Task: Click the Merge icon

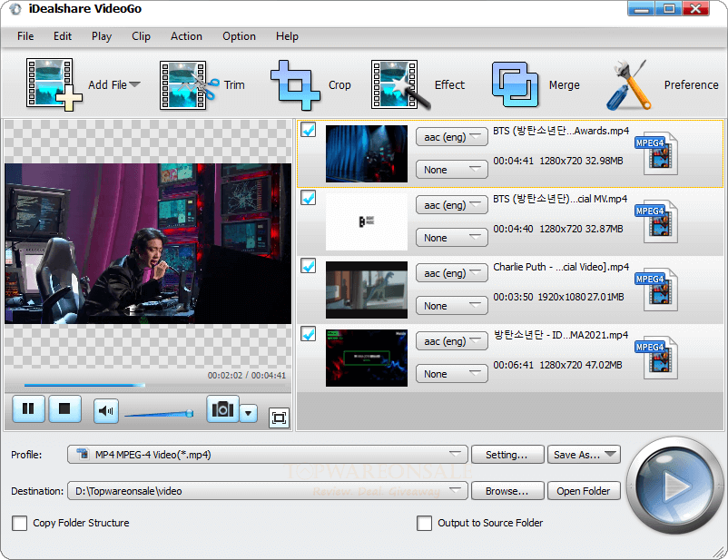Action: point(516,85)
